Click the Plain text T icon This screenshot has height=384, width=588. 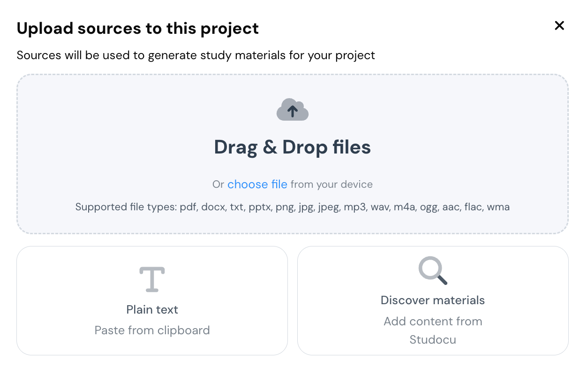pyautogui.click(x=152, y=279)
